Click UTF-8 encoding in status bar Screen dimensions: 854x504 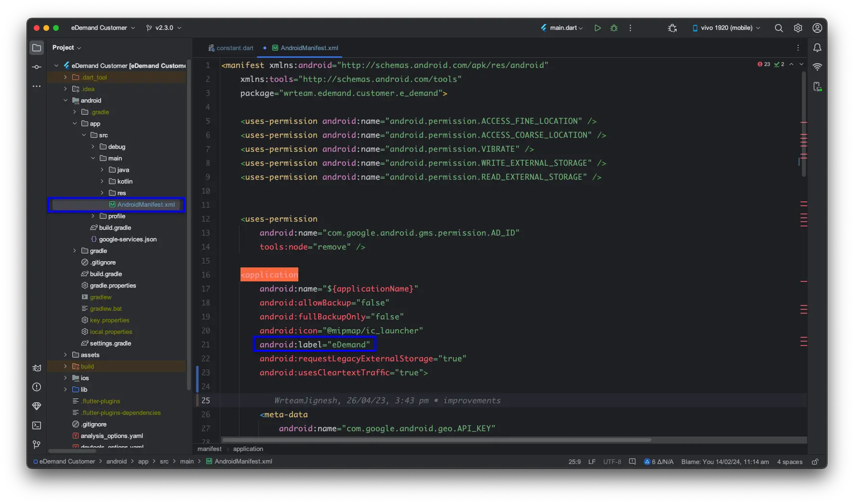click(x=612, y=462)
